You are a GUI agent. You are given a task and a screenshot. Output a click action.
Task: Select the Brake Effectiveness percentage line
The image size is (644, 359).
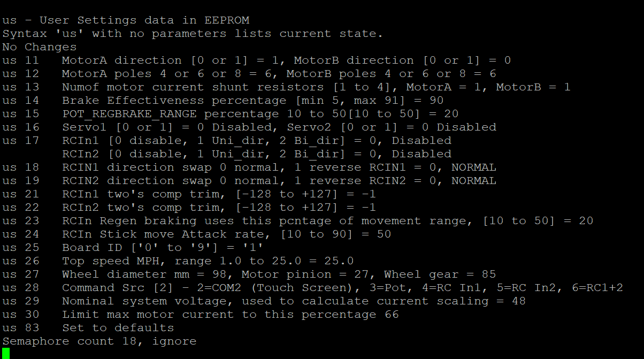(x=223, y=101)
